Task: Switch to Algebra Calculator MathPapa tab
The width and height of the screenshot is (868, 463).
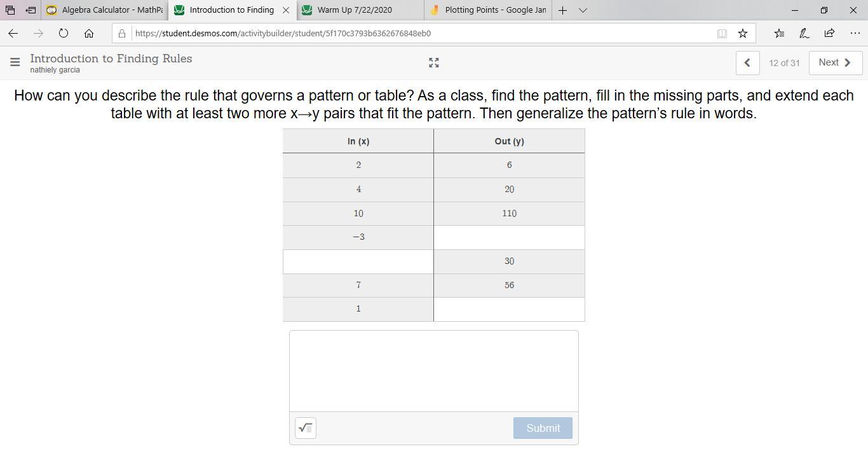Action: [106, 10]
